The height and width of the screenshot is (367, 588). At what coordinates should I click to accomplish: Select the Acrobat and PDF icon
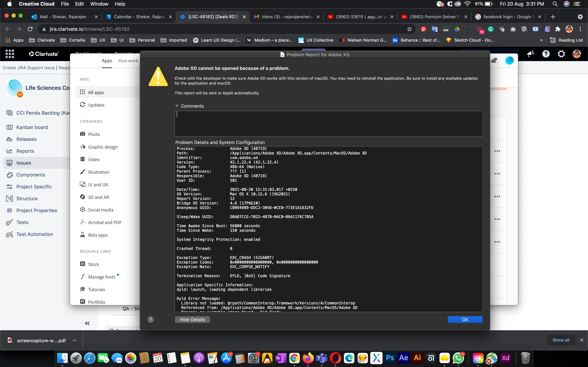[x=83, y=222]
